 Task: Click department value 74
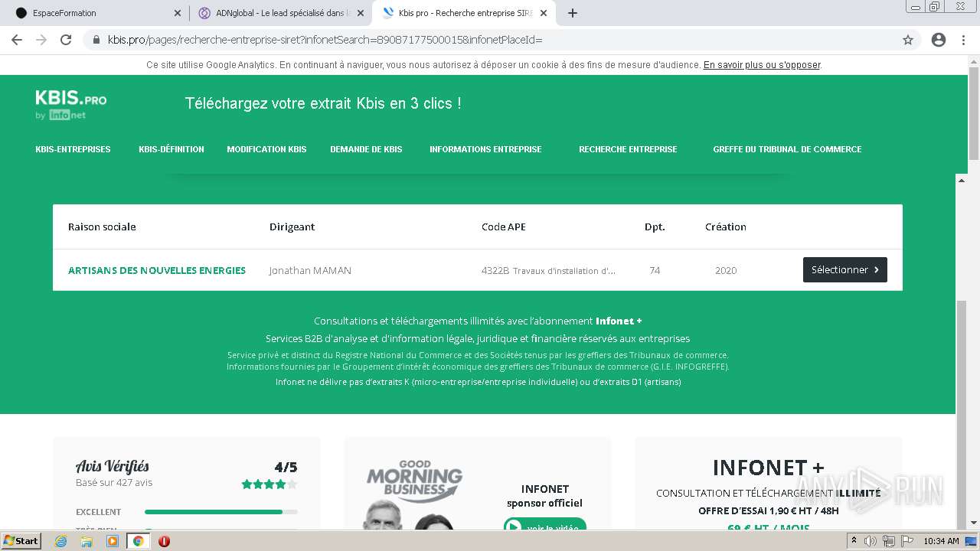point(655,270)
